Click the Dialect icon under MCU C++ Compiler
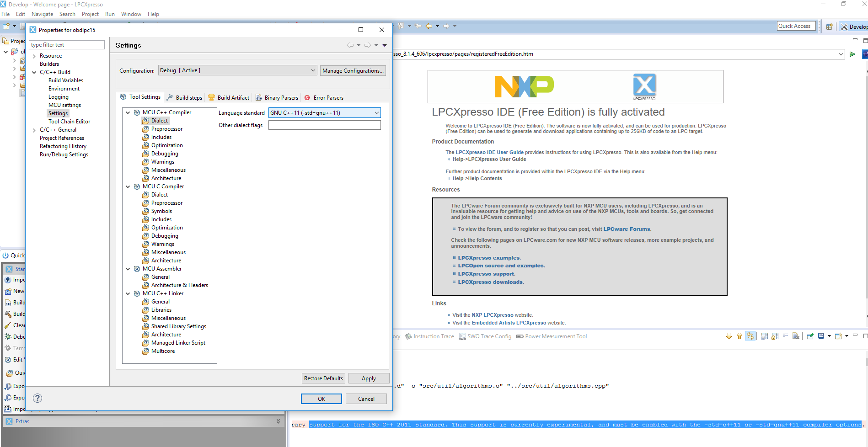 [146, 121]
